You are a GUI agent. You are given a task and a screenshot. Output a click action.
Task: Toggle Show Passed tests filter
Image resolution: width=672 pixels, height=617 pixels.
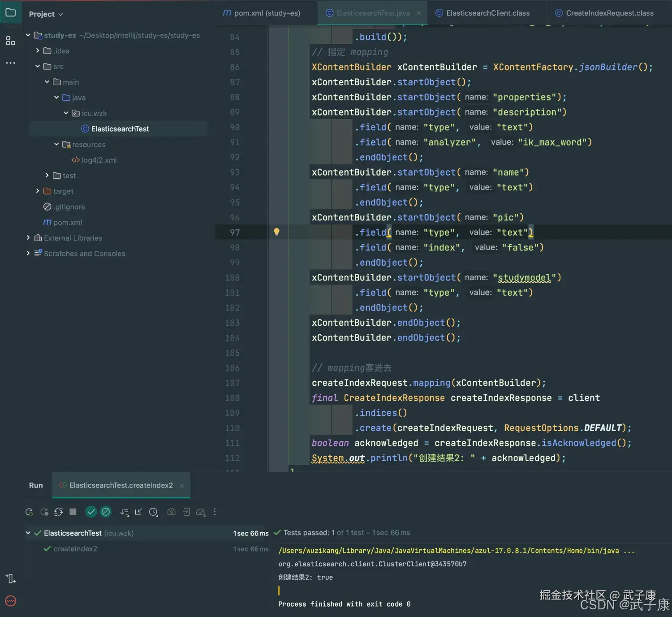pos(91,512)
